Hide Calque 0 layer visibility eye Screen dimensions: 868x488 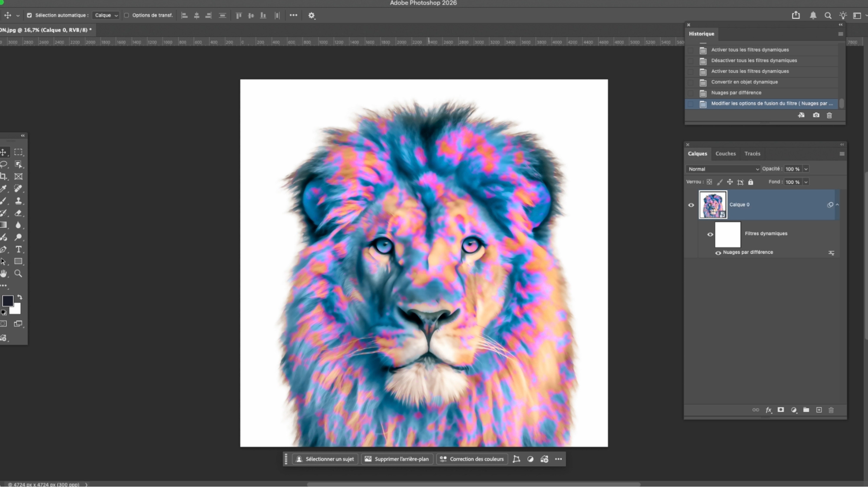(x=691, y=205)
